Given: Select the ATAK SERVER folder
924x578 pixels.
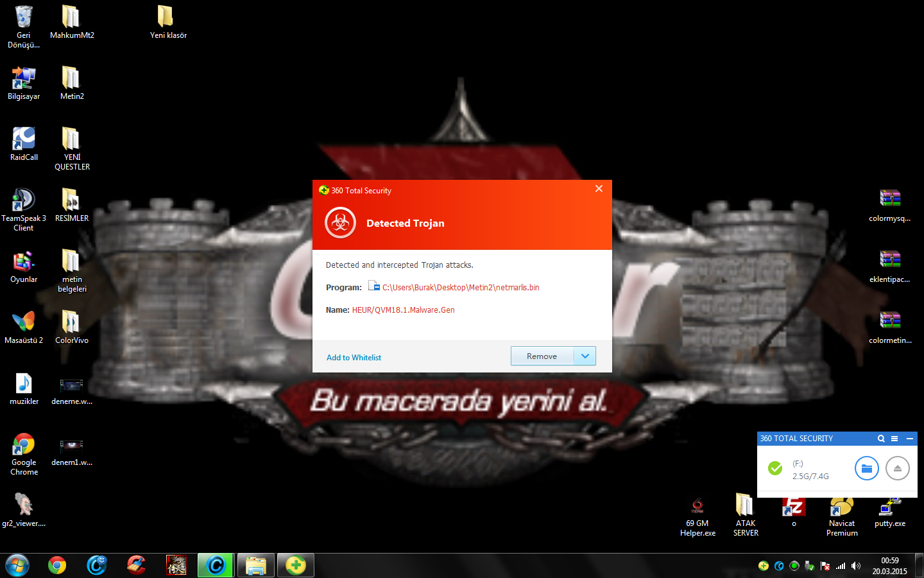Looking at the screenshot, I should coord(746,515).
